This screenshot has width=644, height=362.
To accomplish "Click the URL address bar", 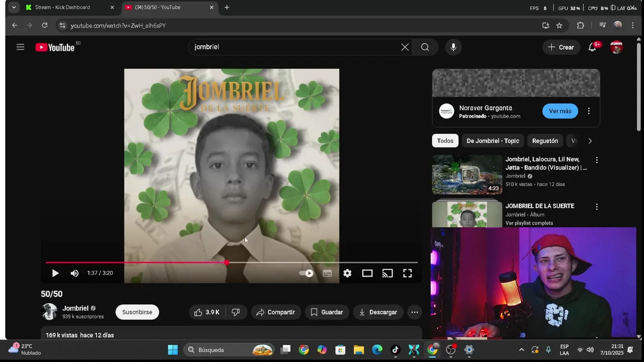I will 302,25.
